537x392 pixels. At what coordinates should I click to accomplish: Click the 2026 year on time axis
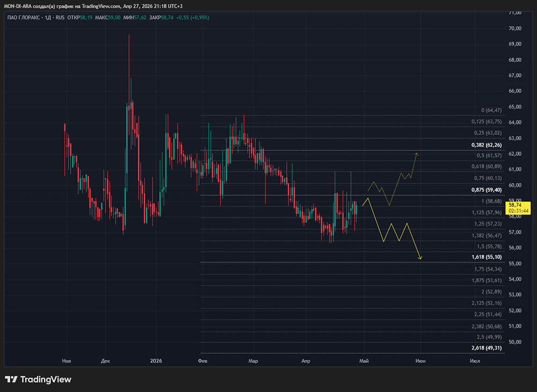(x=156, y=361)
